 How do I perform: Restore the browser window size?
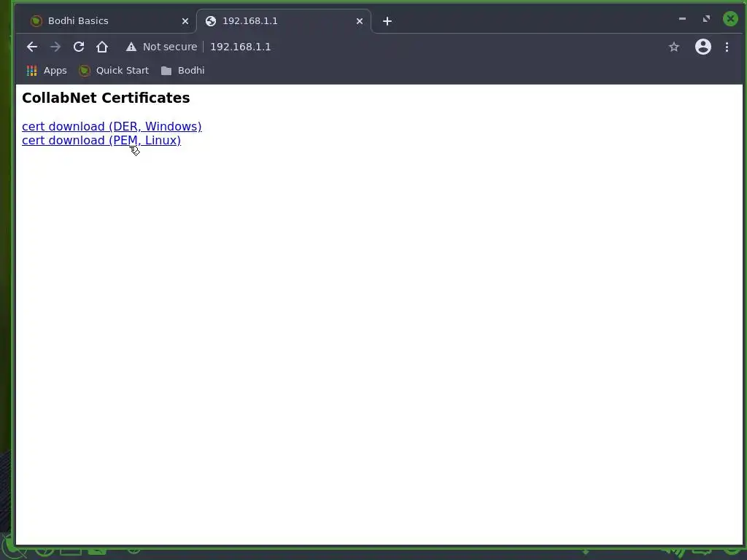[706, 19]
